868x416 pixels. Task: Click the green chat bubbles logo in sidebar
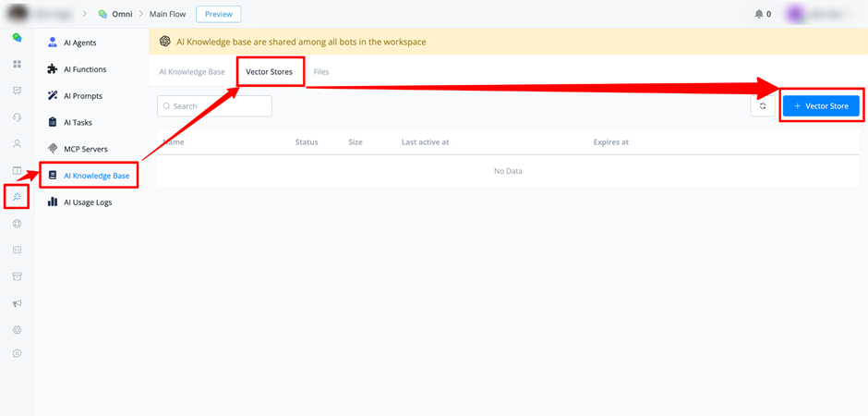pos(18,38)
